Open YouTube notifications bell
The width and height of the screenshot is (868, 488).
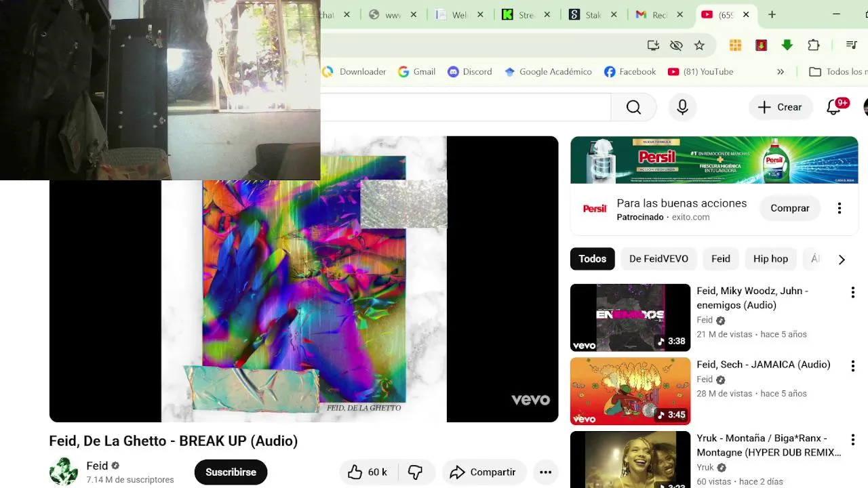click(834, 107)
